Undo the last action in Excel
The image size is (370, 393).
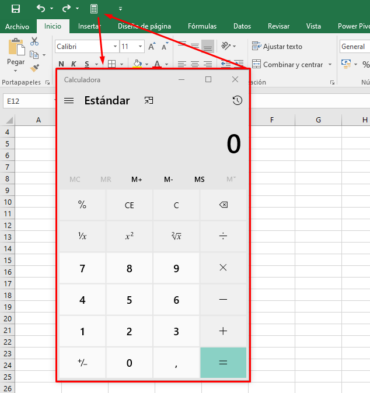(41, 8)
